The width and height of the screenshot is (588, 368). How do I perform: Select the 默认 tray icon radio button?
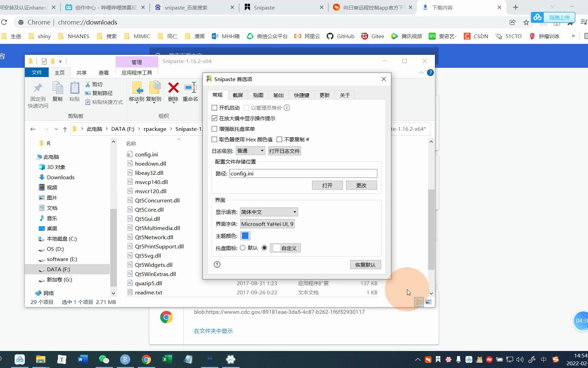243,248
